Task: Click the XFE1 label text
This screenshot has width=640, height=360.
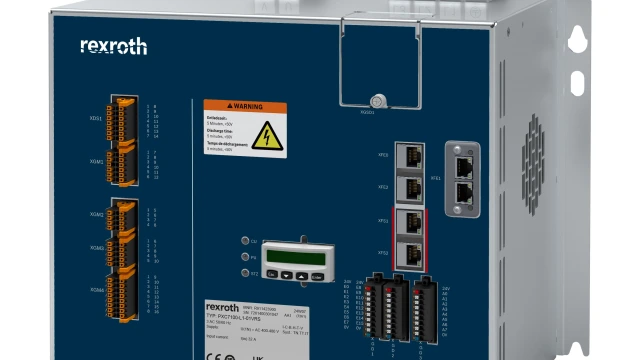Action: tap(436, 178)
